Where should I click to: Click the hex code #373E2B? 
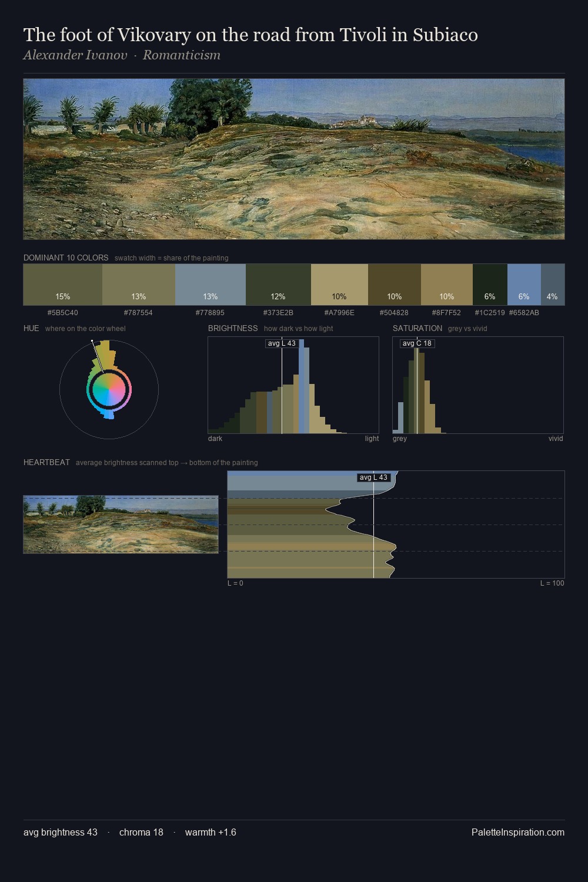pyautogui.click(x=278, y=313)
